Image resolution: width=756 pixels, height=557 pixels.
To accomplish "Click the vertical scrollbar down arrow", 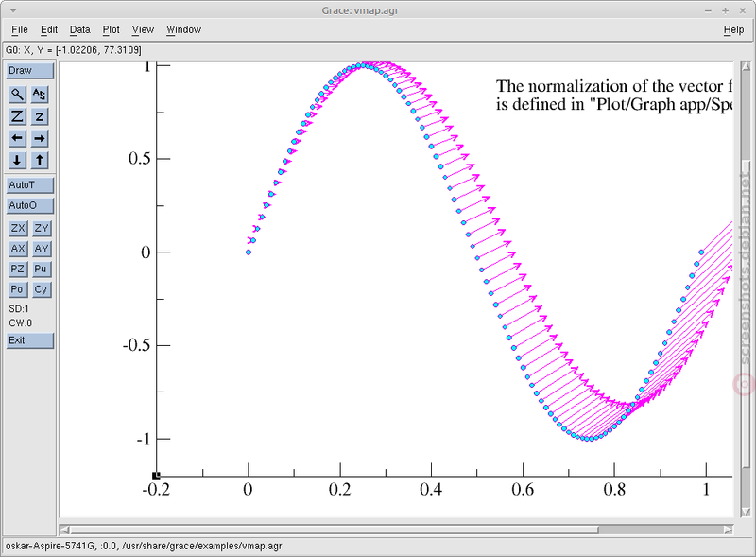I will point(746,512).
